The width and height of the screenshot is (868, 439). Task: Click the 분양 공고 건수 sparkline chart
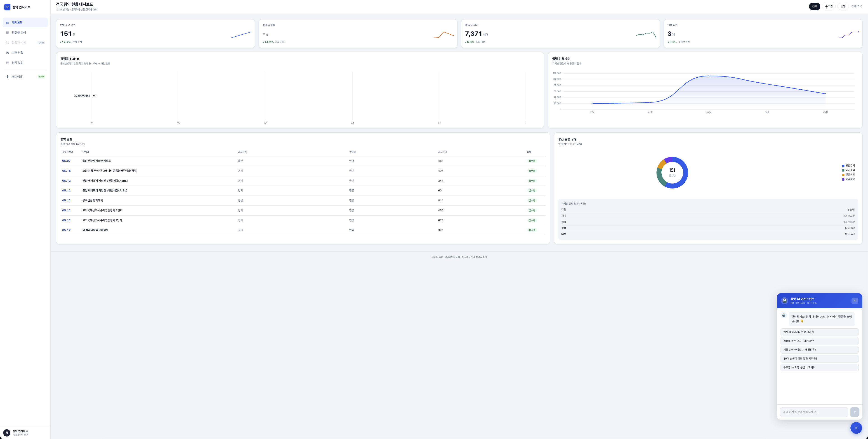coord(241,35)
